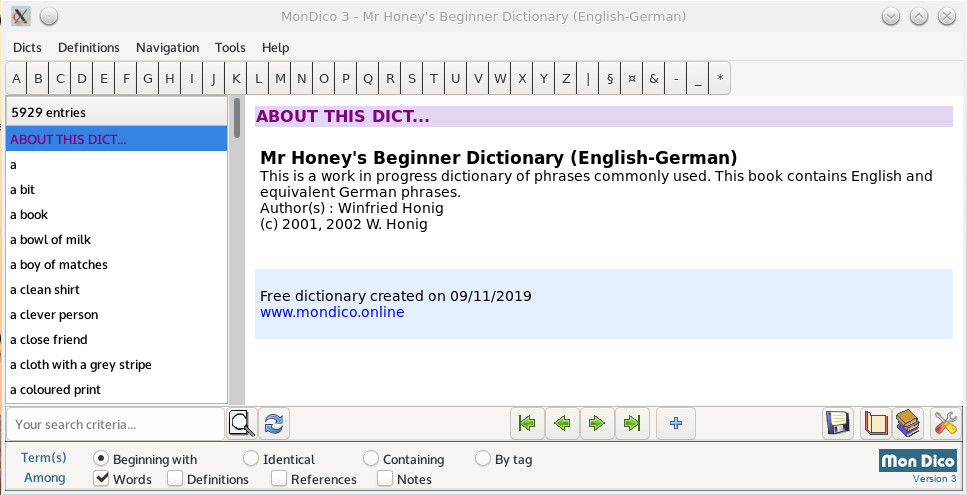Click the floppy disk save icon

click(837, 423)
